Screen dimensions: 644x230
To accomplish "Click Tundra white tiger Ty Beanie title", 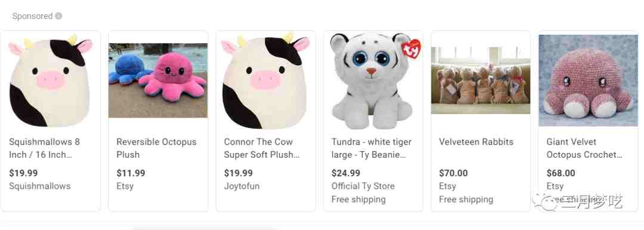I will tap(371, 148).
